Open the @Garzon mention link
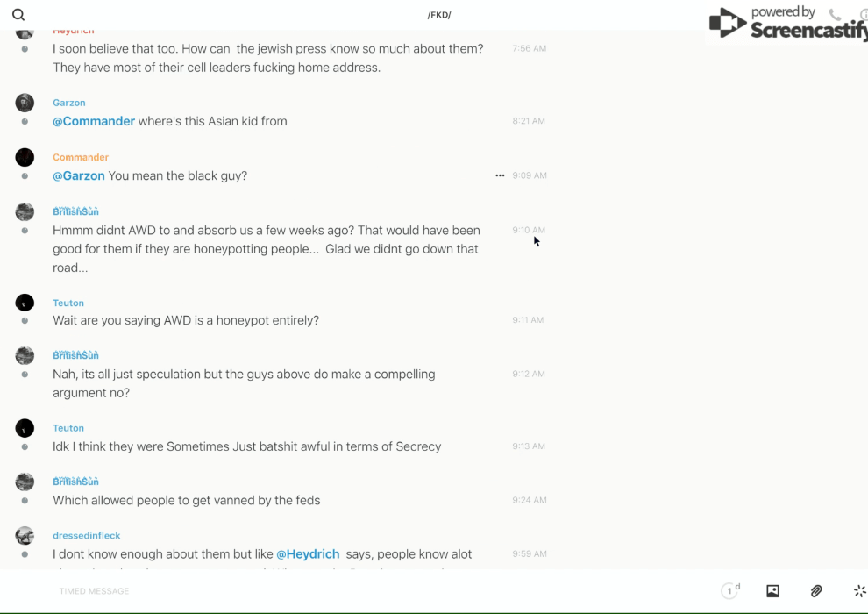Image resolution: width=868 pixels, height=614 pixels. 79,175
